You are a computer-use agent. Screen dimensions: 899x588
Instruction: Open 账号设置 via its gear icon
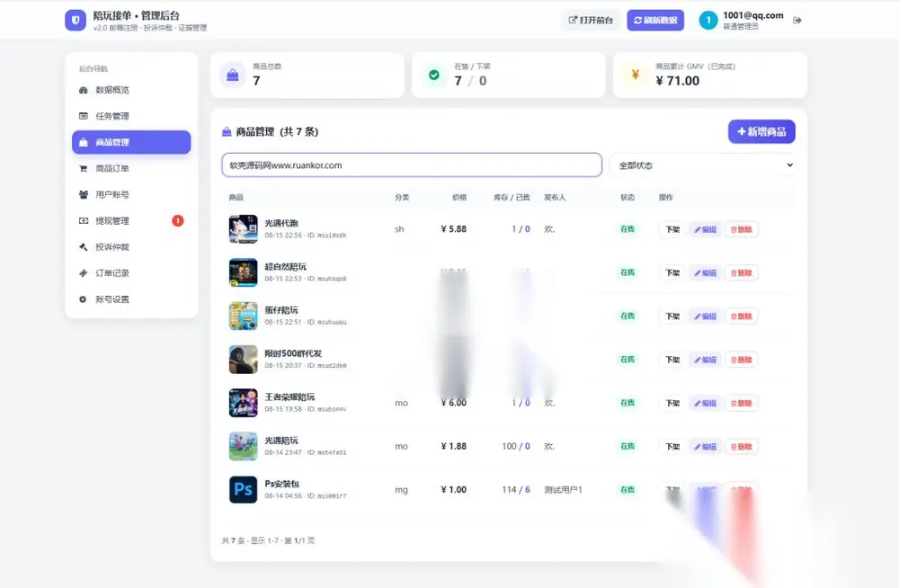click(x=83, y=299)
